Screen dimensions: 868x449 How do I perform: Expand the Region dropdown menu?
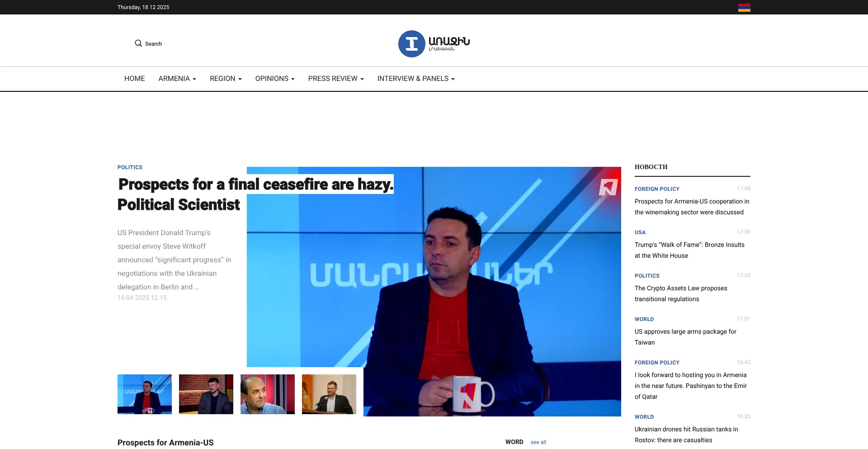coord(226,79)
